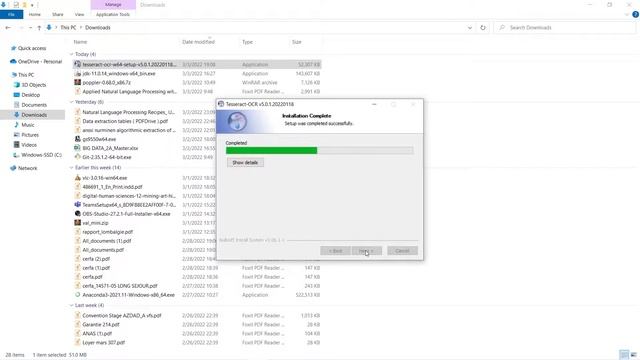The width and height of the screenshot is (640, 360).
Task: Click Show details in Tesseract installer
Action: tap(245, 162)
